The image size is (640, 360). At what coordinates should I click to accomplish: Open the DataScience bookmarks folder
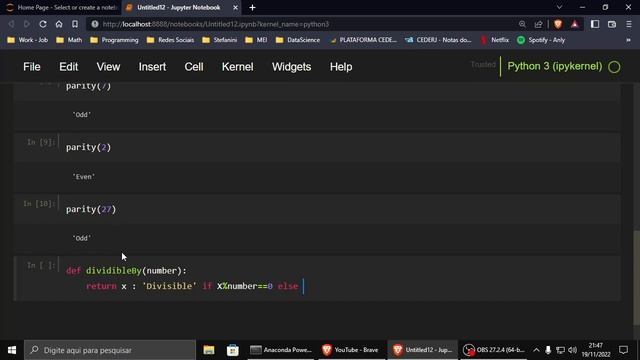coord(298,40)
